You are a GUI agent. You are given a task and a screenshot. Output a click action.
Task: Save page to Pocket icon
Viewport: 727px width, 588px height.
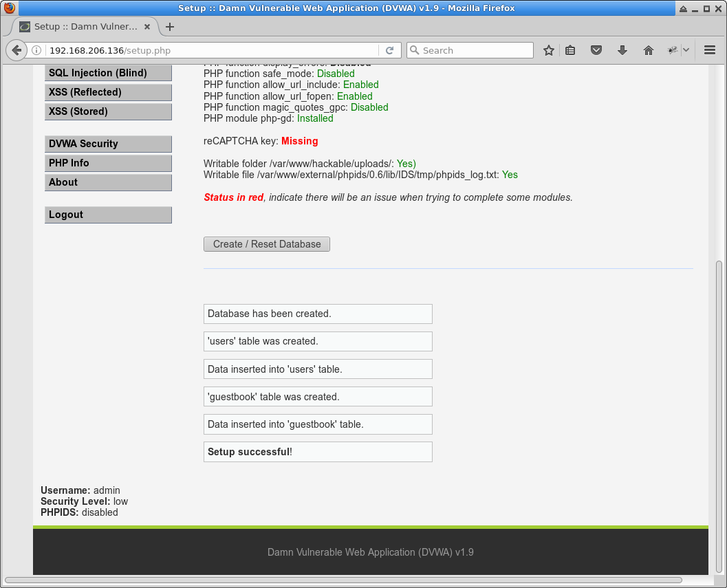click(596, 50)
